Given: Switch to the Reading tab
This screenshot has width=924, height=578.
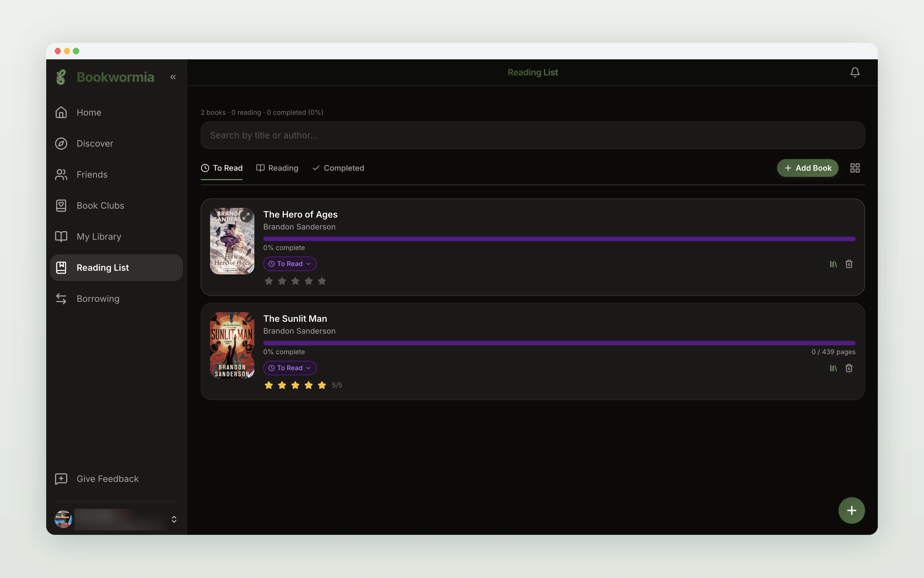Looking at the screenshot, I should coord(277,168).
